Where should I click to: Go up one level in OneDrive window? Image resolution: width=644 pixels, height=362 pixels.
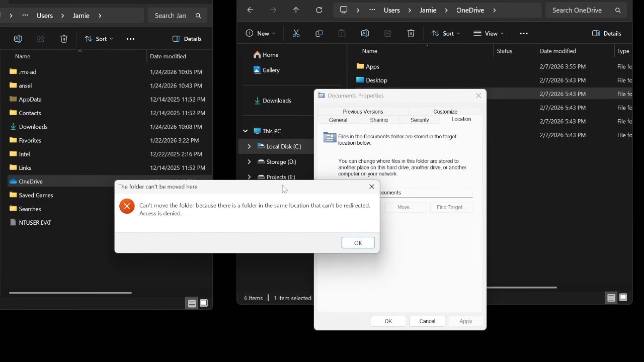click(x=296, y=10)
